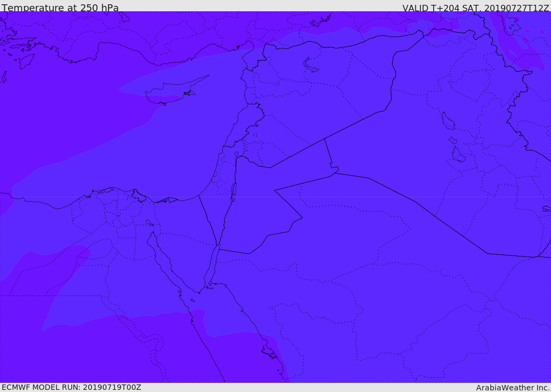551x392 pixels.
Task: Click the 'Temperature at 250 hPa' title text
Action: coord(60,8)
